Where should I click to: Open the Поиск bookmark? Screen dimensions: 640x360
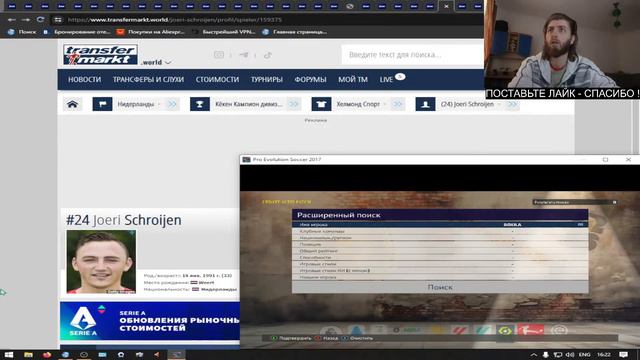point(22,32)
